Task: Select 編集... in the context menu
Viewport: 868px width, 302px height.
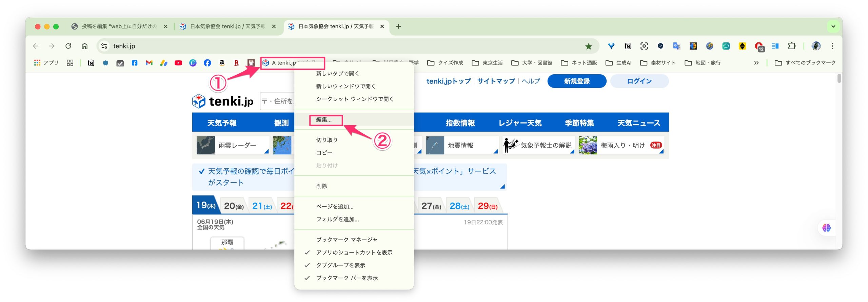Action: pyautogui.click(x=354, y=119)
